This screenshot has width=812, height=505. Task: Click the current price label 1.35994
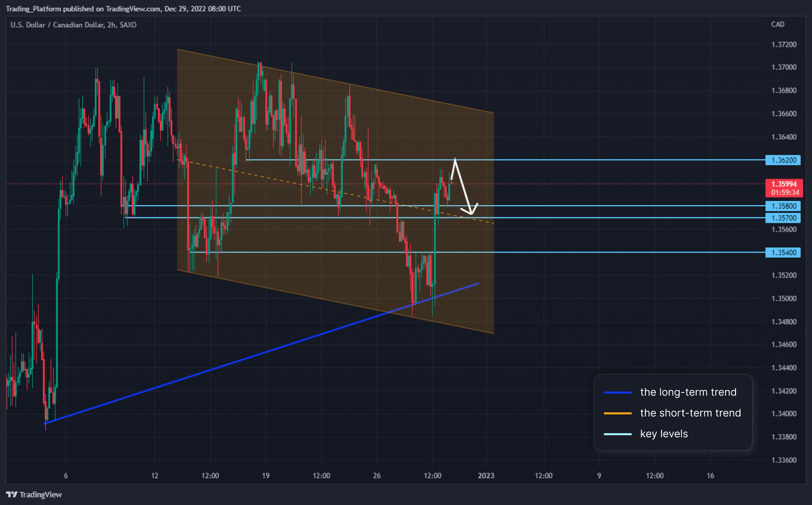pos(784,188)
